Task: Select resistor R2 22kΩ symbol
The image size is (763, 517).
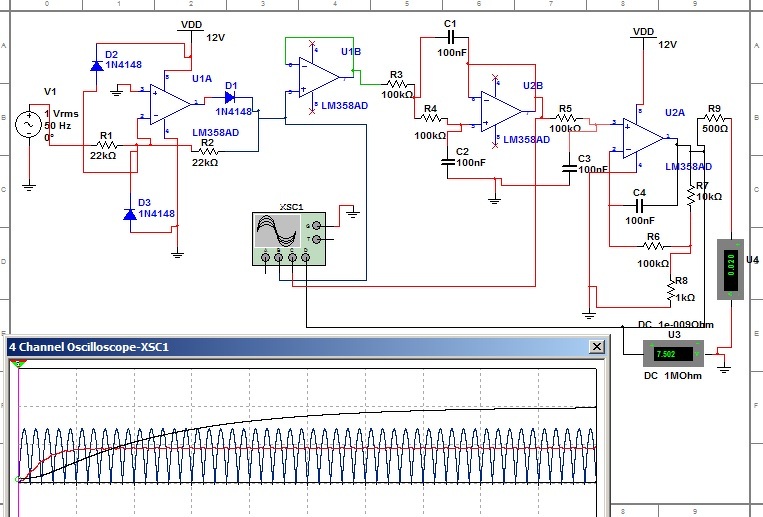Action: coord(208,151)
